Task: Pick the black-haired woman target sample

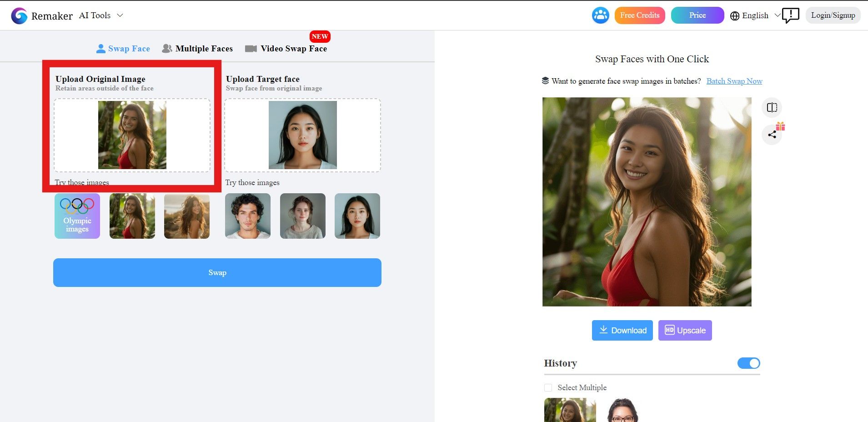Action: (x=357, y=216)
